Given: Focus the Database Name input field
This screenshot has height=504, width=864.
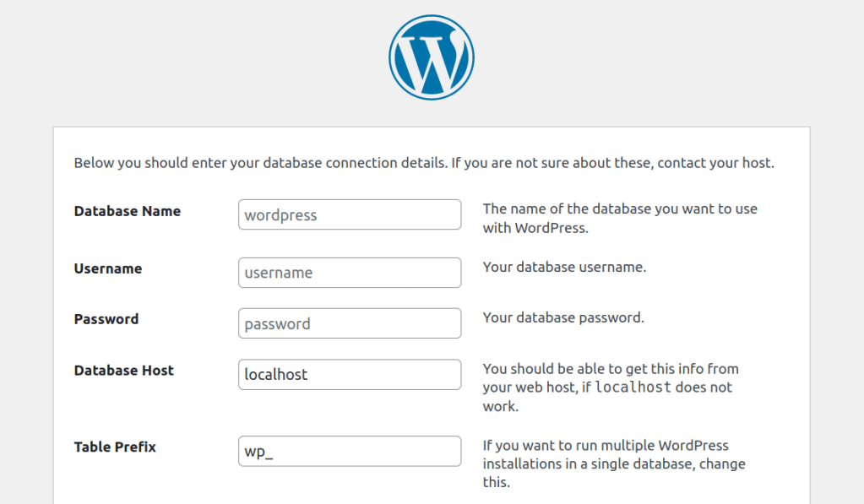Looking at the screenshot, I should click(x=350, y=214).
